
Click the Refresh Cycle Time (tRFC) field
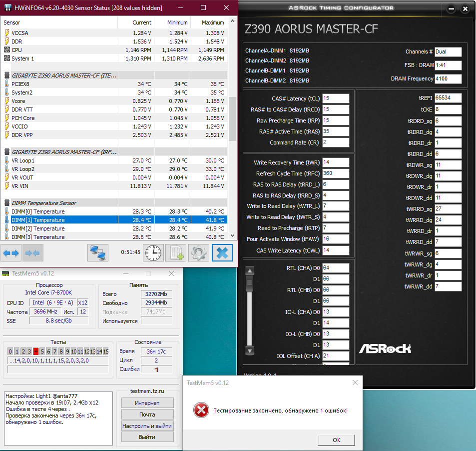336,173
